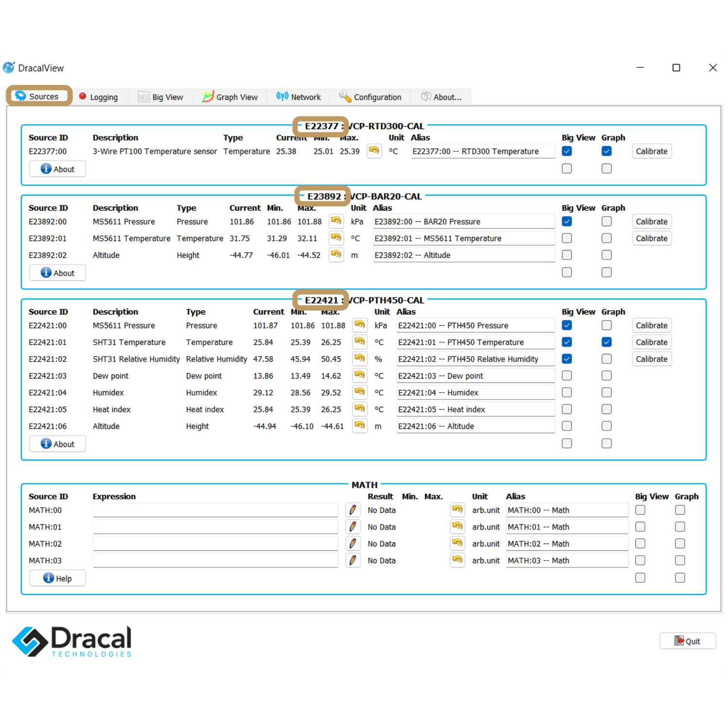The height and width of the screenshot is (728, 728).
Task: Reset min/max for MATH:03 row
Action: click(x=457, y=560)
